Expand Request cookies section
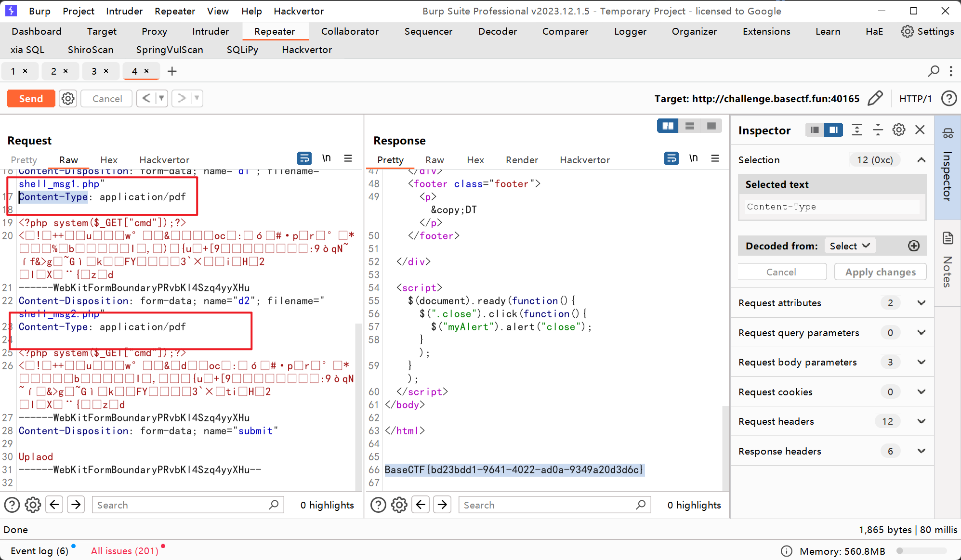 832,392
